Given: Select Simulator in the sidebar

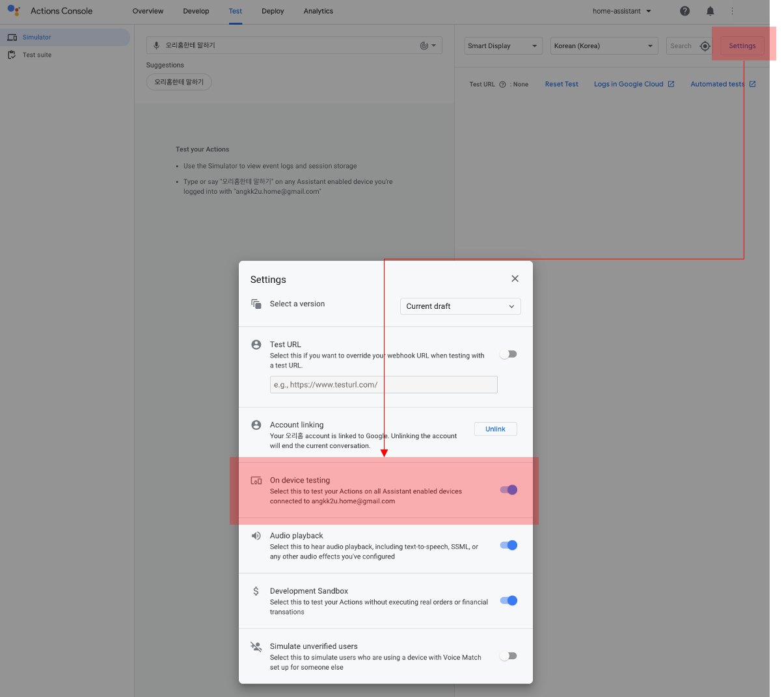Looking at the screenshot, I should 65,37.
